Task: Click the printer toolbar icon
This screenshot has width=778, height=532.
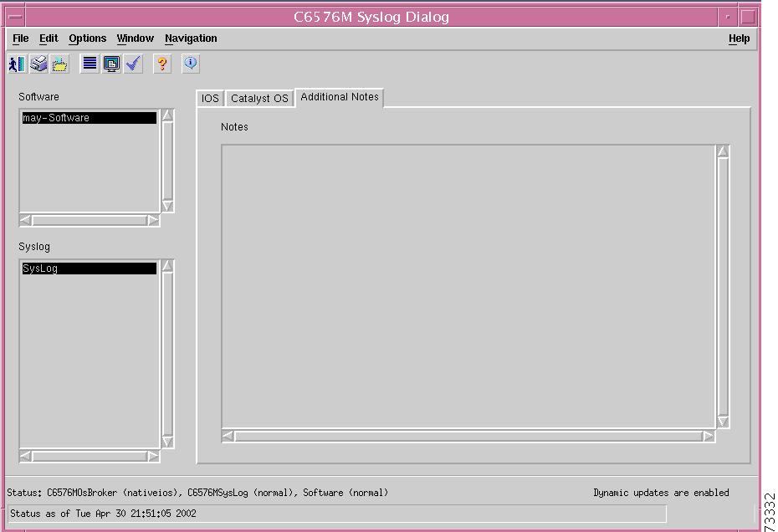Action: point(38,64)
